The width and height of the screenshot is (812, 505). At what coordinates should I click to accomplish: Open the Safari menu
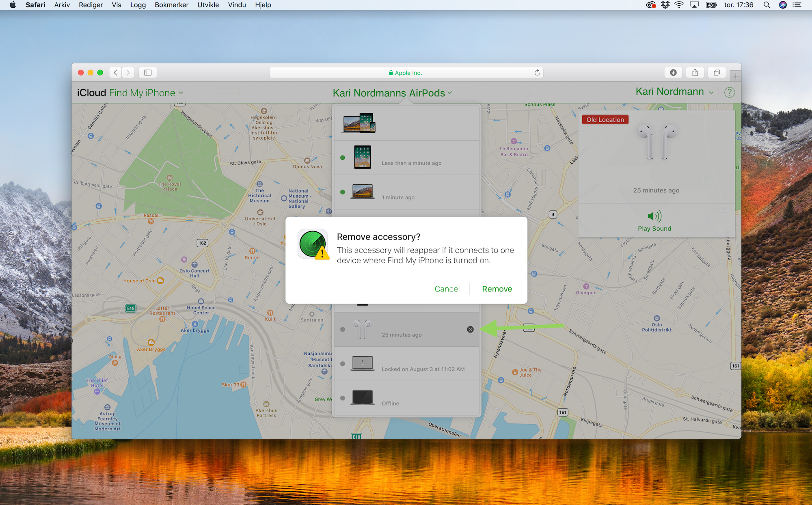[x=35, y=5]
